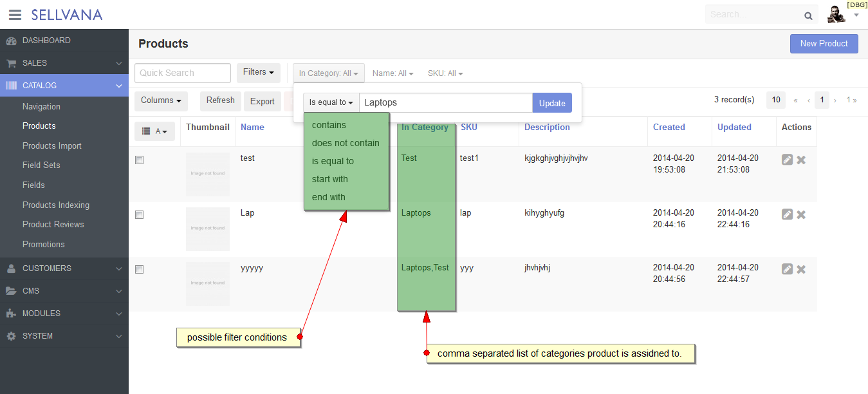This screenshot has width=868, height=394.
Task: Open the Columns dropdown
Action: [x=161, y=100]
